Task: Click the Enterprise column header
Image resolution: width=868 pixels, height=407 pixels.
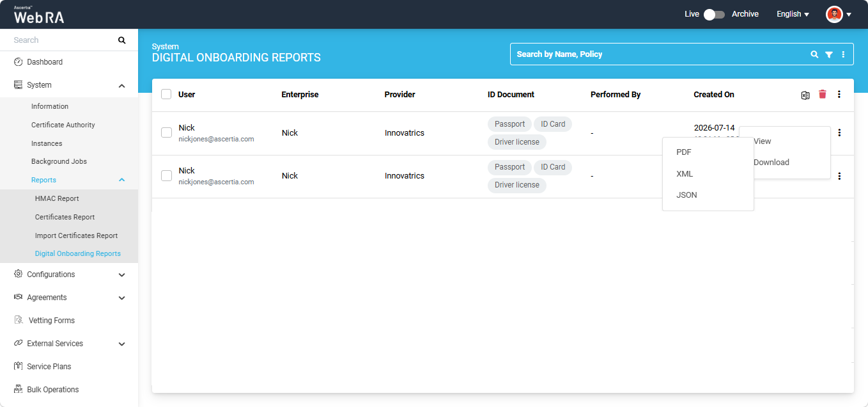Action: click(x=300, y=95)
